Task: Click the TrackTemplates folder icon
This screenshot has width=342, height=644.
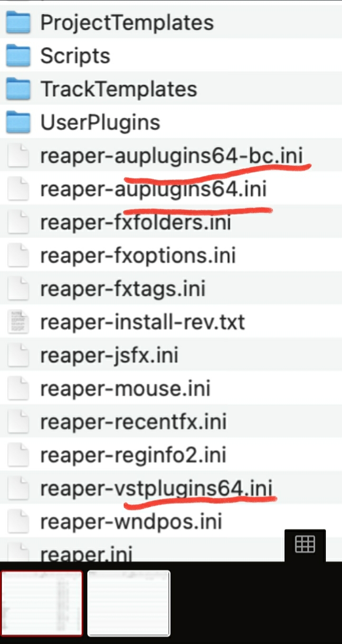Action: (19, 89)
